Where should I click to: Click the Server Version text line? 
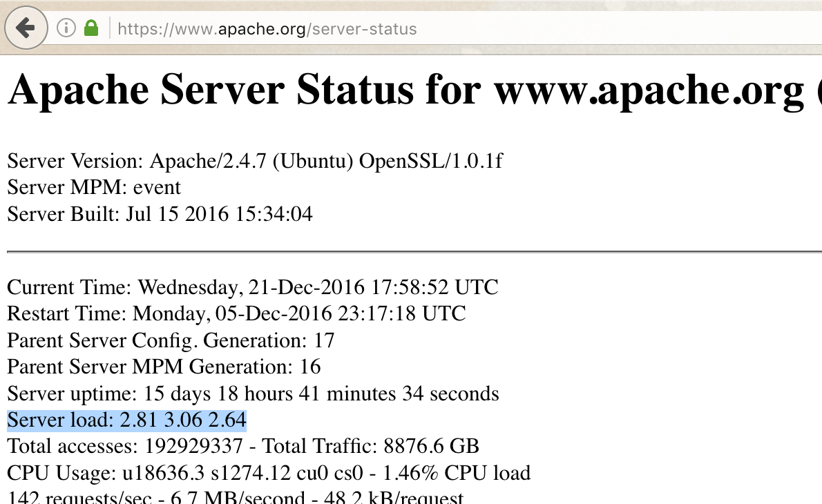(255, 161)
